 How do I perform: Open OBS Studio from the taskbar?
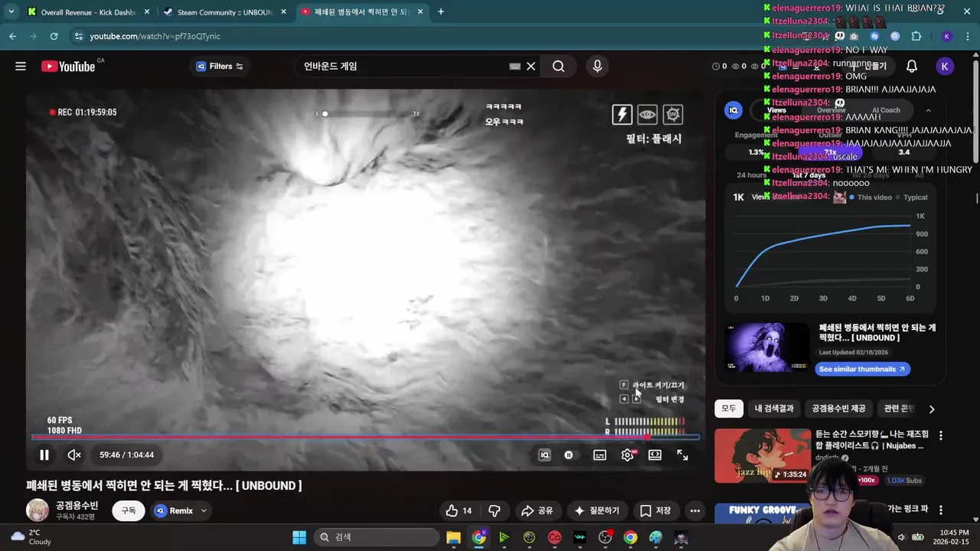pos(605,537)
